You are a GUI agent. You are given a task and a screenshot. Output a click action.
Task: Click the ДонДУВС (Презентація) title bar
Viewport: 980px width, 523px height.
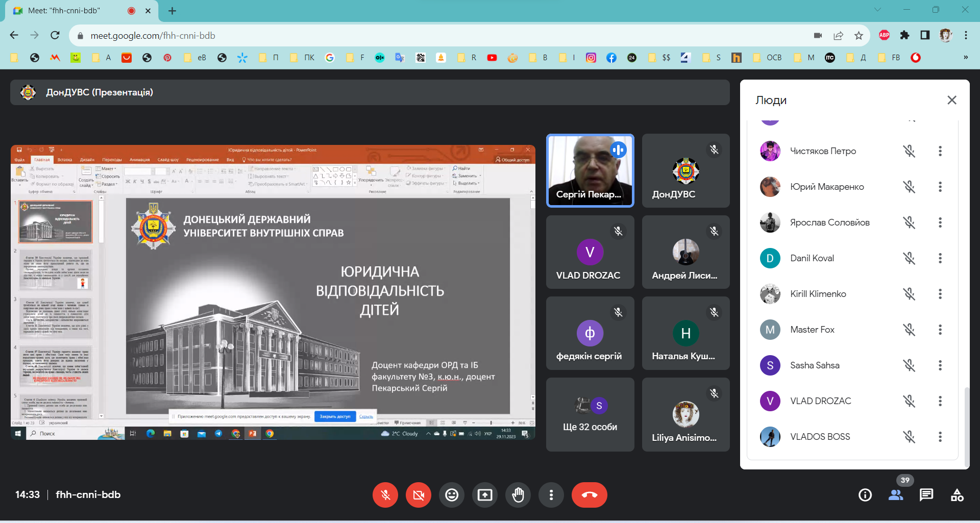[x=370, y=92]
